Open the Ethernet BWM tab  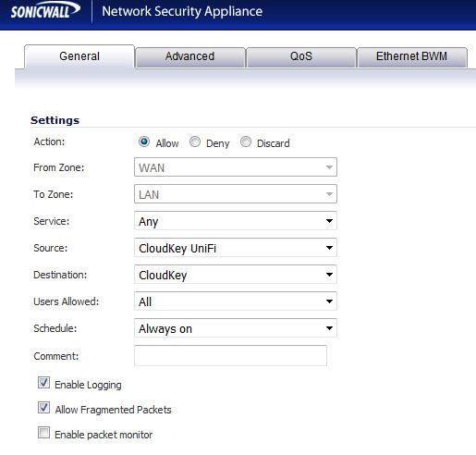coord(412,57)
